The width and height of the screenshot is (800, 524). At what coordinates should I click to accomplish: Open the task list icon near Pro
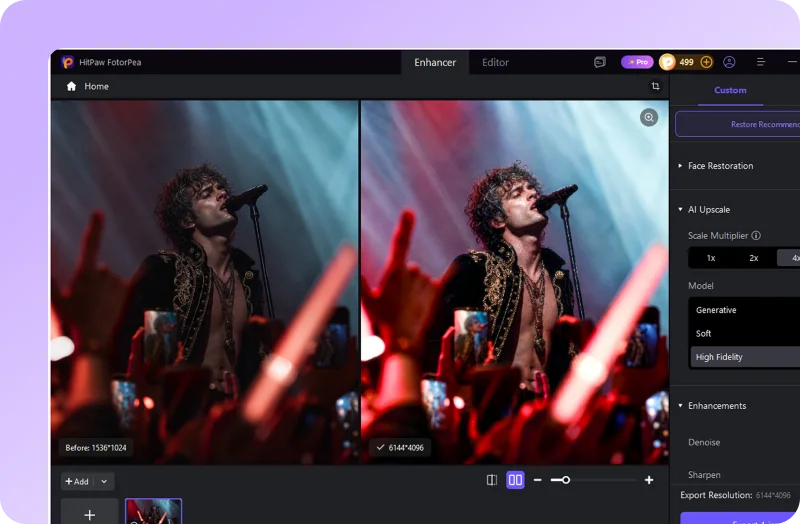tap(600, 62)
